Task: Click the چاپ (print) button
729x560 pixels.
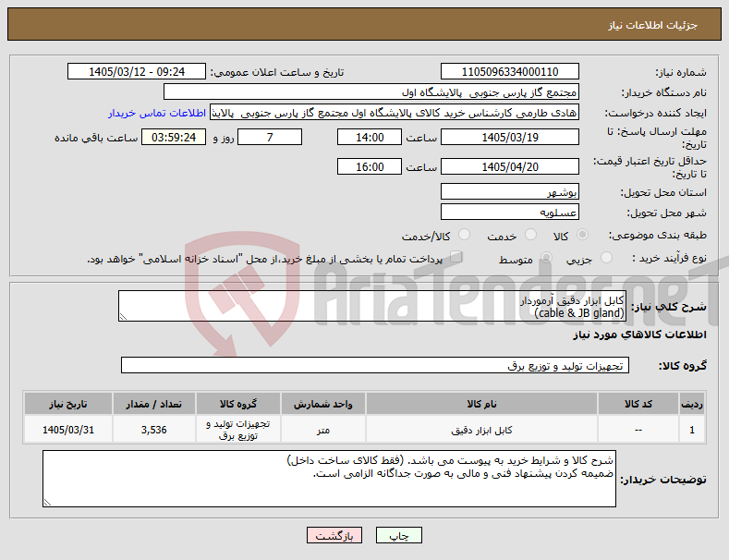Action: click(399, 535)
